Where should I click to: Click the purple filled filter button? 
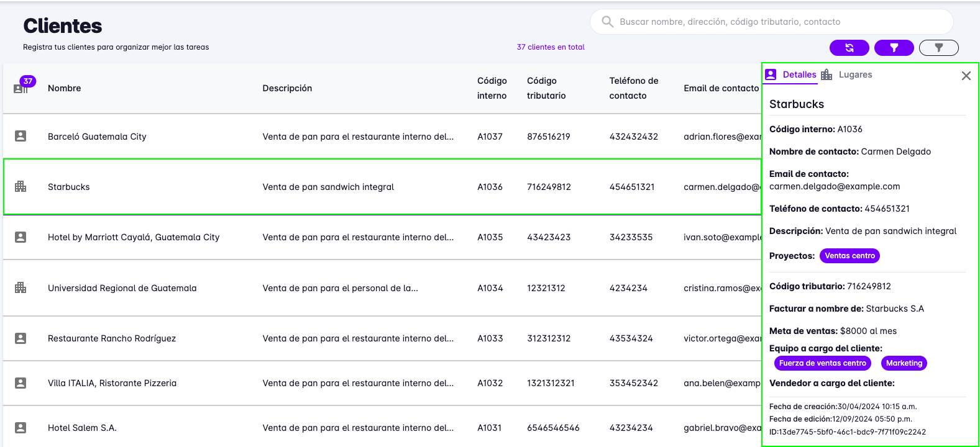[x=894, y=48]
